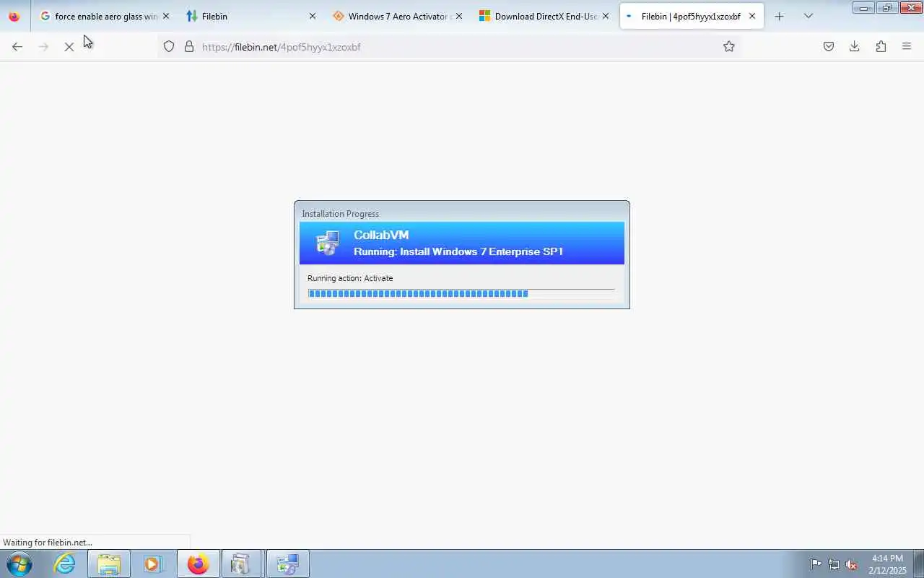
Task: Click 'Waiting for filebin.net...' status text
Action: (x=48, y=543)
